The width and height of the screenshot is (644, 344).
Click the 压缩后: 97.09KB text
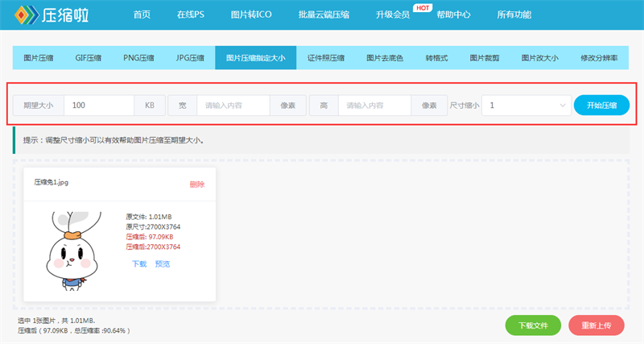(150, 237)
